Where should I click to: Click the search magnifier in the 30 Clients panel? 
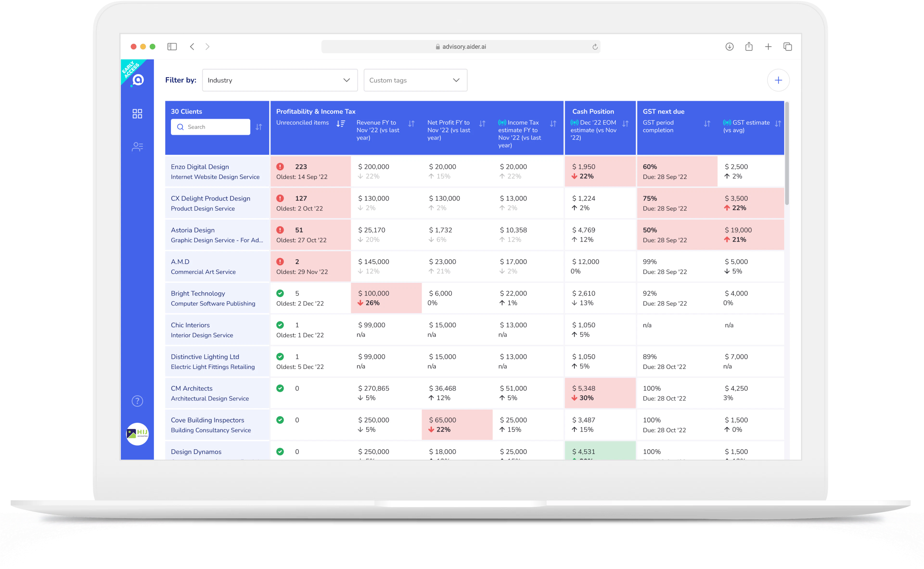pyautogui.click(x=180, y=127)
